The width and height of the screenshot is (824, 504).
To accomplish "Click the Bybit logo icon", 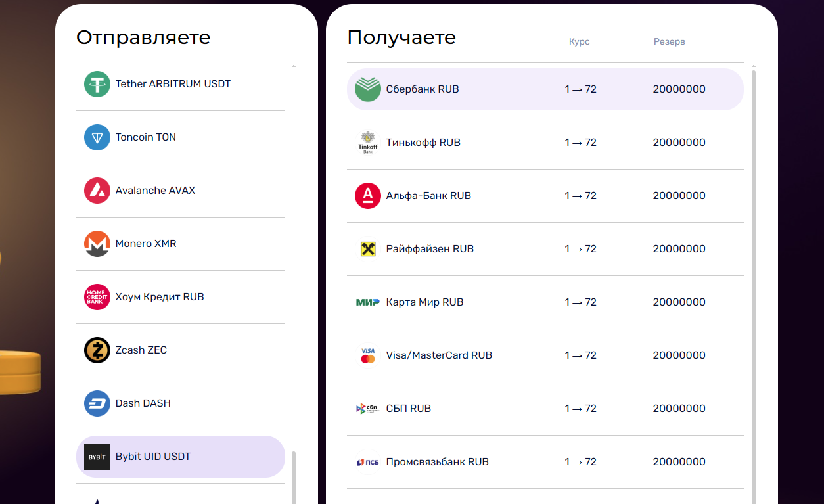I will pos(97,457).
